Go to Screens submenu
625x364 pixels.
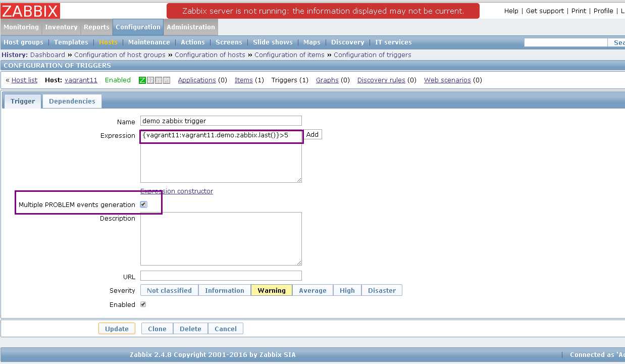[x=229, y=42]
